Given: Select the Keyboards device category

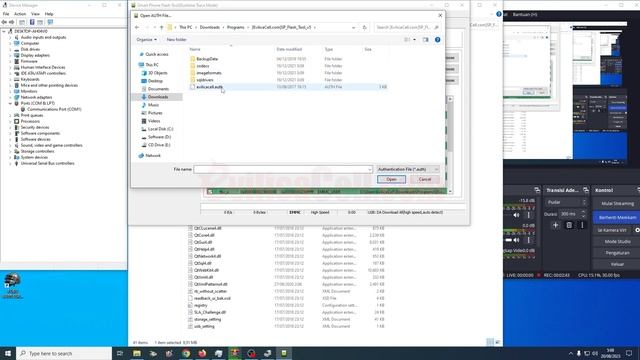Looking at the screenshot, I should tap(30, 79).
